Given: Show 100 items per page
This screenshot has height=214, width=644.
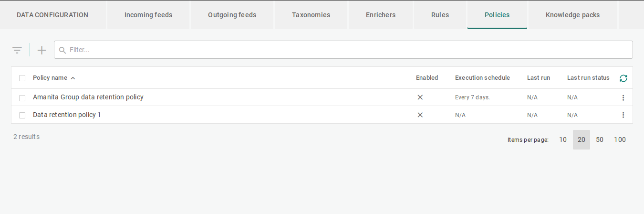Looking at the screenshot, I should click(620, 140).
